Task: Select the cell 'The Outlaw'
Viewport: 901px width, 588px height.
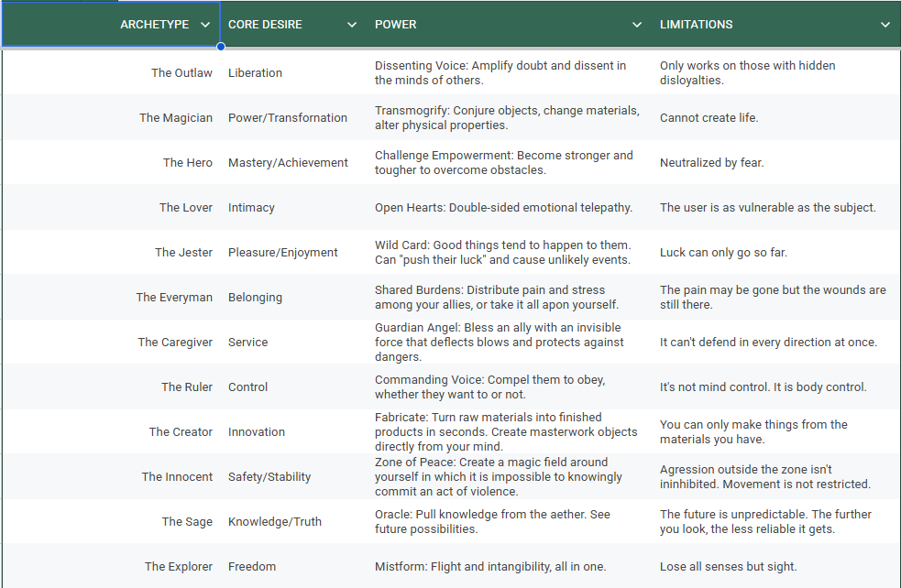Action: (111, 73)
